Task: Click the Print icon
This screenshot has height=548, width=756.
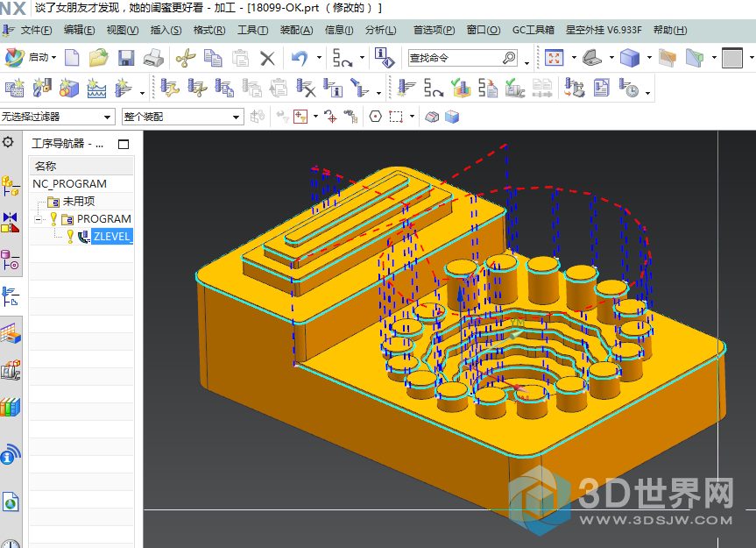Action: [153, 58]
